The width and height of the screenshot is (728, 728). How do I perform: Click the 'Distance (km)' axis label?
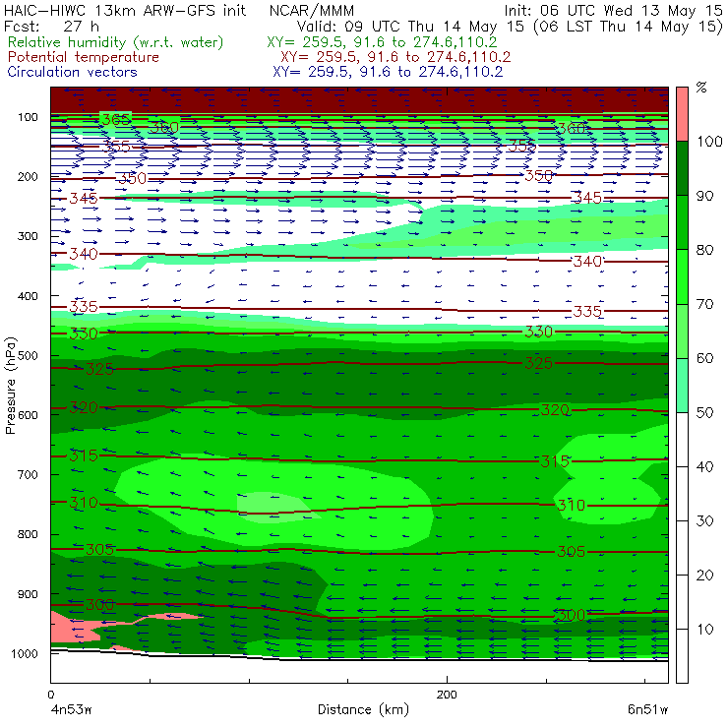[x=363, y=709]
